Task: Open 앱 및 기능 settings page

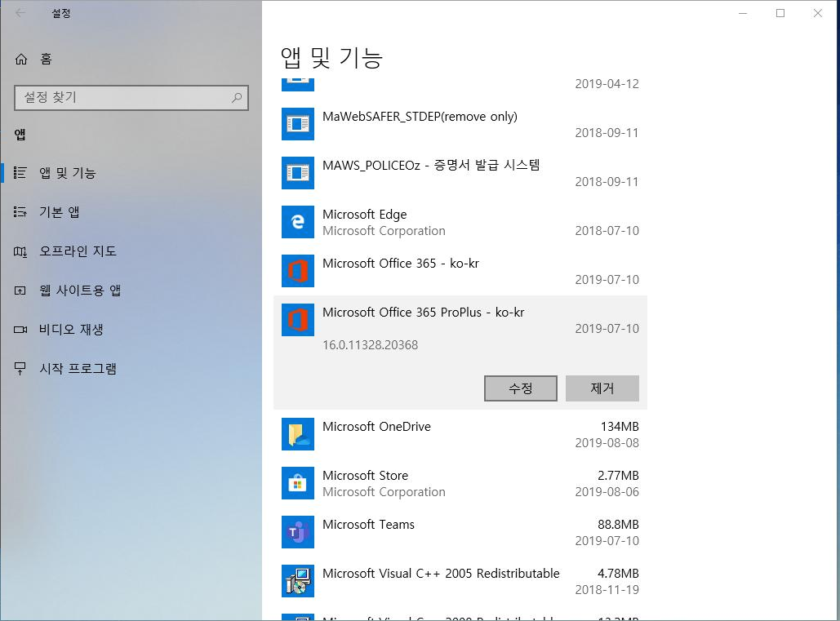Action: (x=131, y=172)
